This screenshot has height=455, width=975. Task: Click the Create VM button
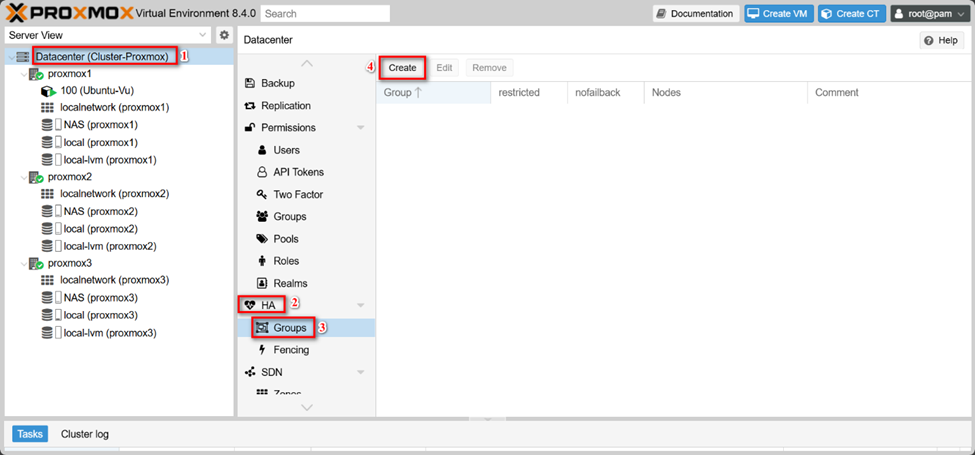point(777,14)
